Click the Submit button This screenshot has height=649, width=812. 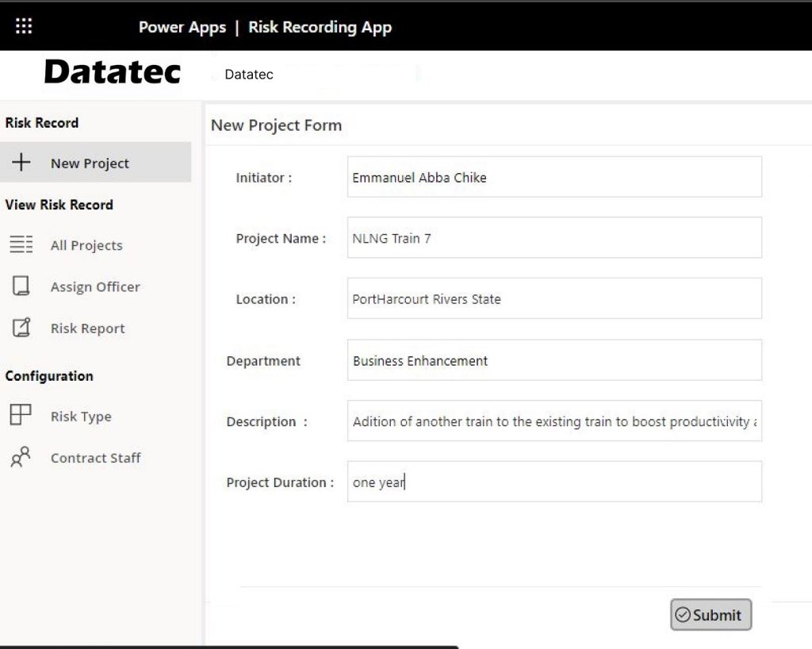(710, 615)
